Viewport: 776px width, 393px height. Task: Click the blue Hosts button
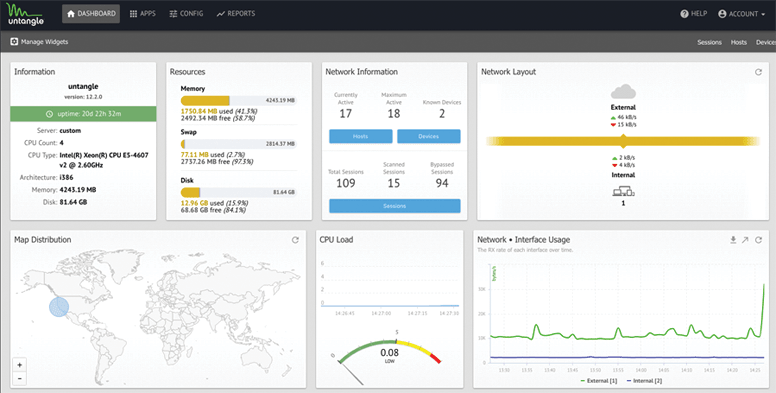361,137
